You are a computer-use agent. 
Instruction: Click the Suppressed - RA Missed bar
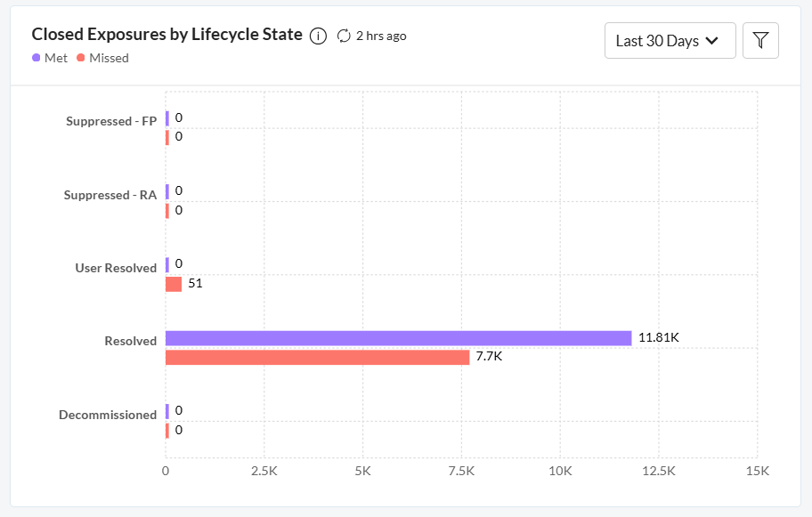pyautogui.click(x=167, y=211)
